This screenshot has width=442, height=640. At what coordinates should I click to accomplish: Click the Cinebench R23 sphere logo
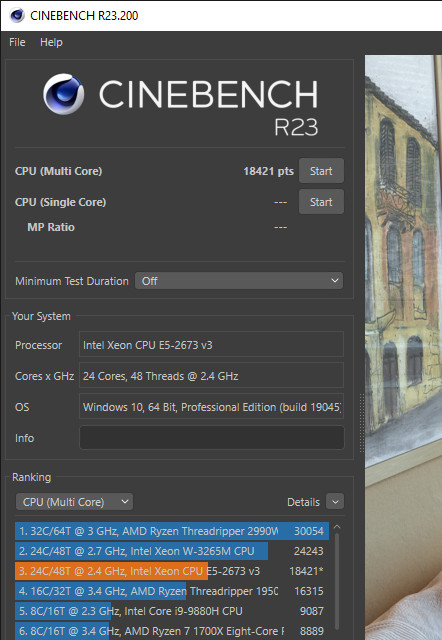[63, 94]
